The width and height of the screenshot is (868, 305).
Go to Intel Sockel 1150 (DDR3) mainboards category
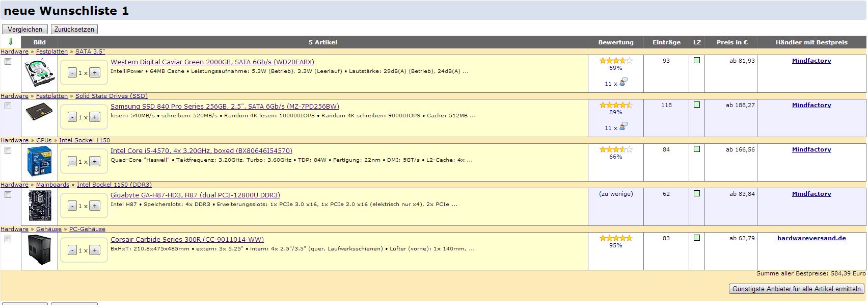[x=114, y=185]
